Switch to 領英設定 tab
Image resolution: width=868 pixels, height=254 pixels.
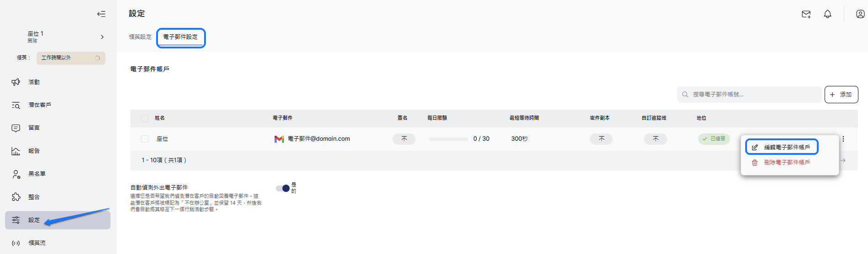click(140, 37)
